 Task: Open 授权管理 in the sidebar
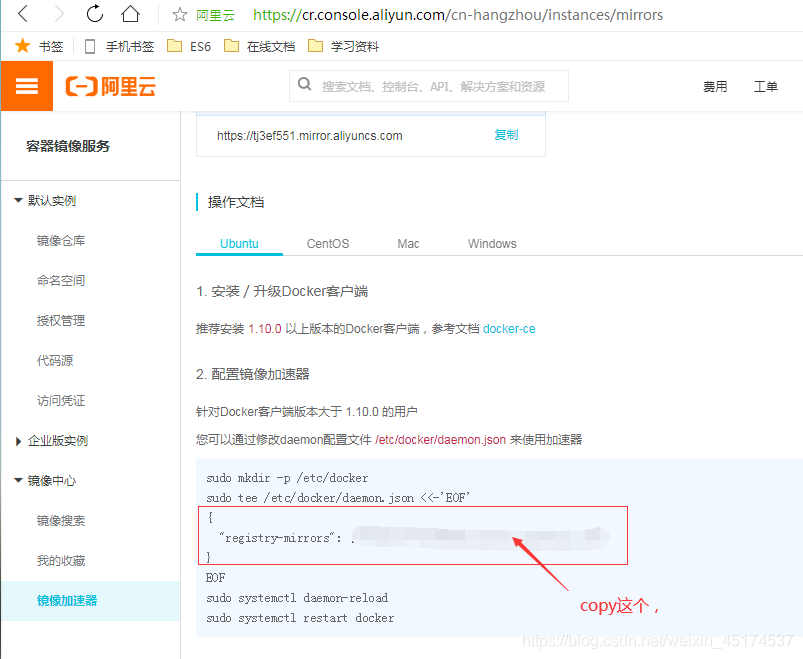[x=61, y=321]
